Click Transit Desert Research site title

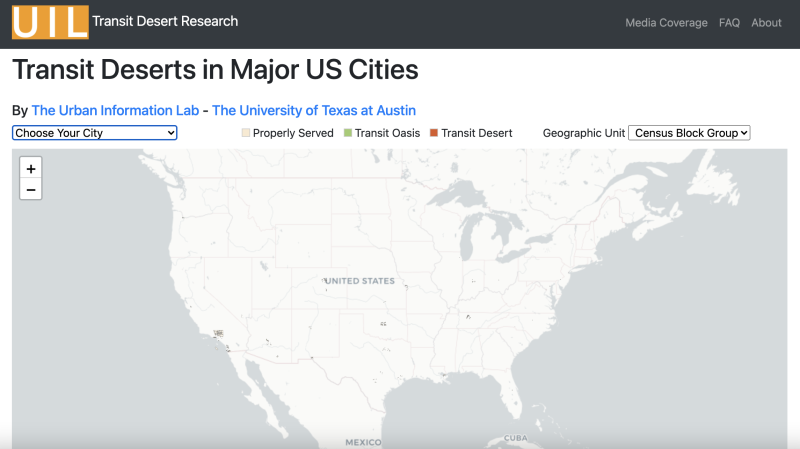(x=165, y=21)
